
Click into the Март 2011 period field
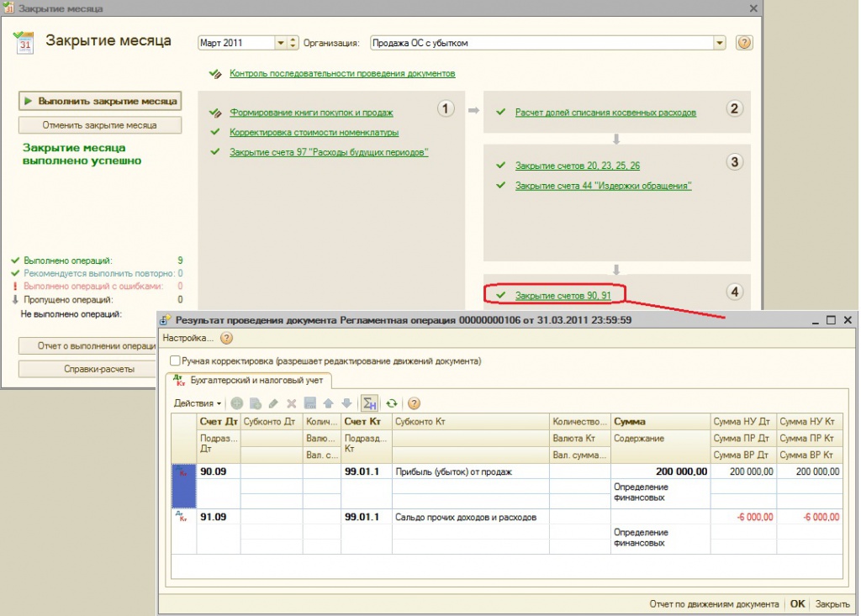(236, 43)
